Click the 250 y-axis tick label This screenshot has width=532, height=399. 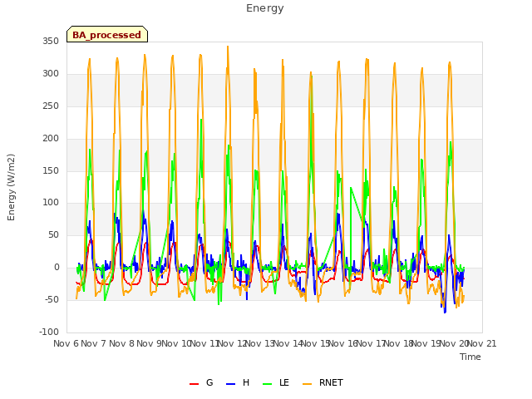click(51, 106)
